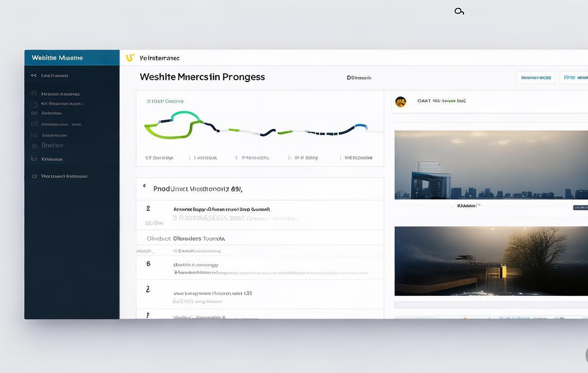Click the "Dolaeverir" label beside the page title
Screen dimensions: 588x373
tap(359, 77)
